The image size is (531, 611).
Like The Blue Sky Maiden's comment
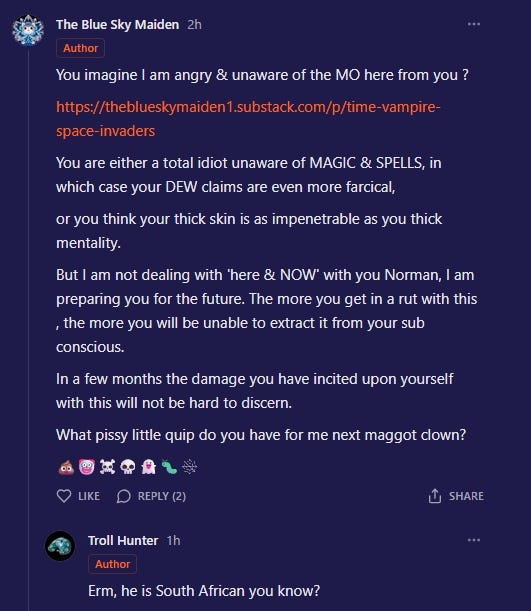click(78, 496)
